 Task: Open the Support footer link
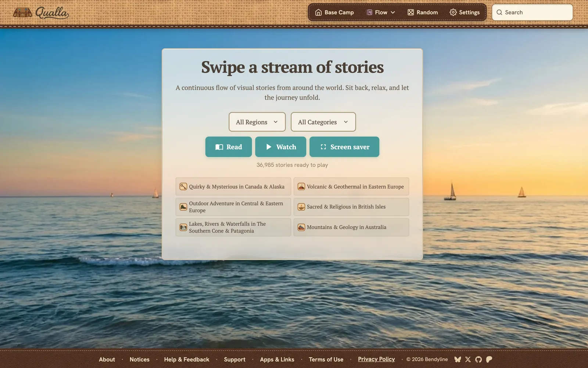pos(234,360)
